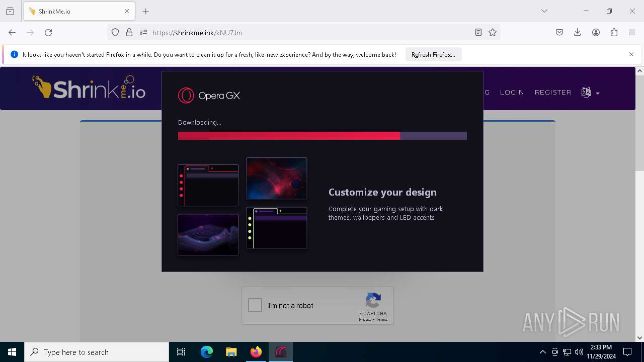644x362 pixels.
Task: Reload the current page
Action: click(48, 32)
